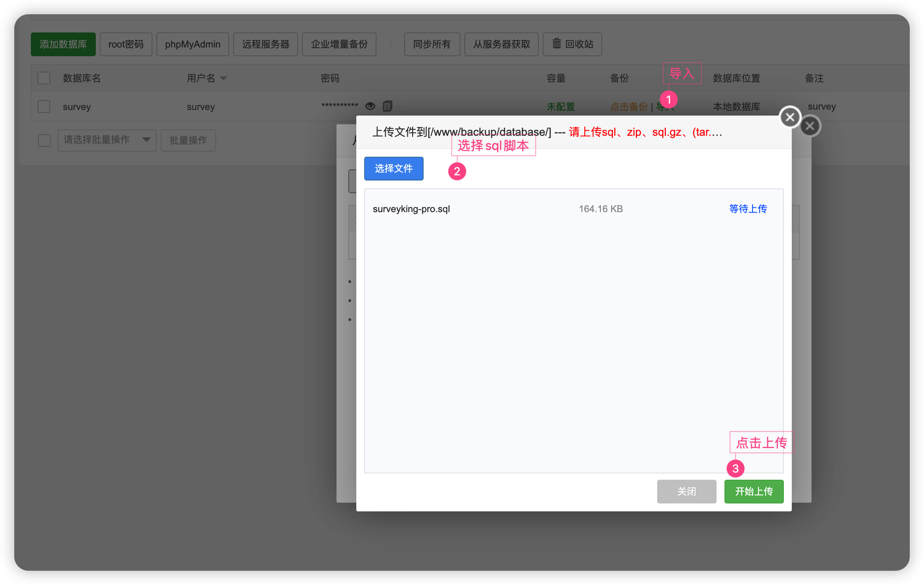Open phpMyAdmin
The height and width of the screenshot is (585, 924).
click(192, 44)
